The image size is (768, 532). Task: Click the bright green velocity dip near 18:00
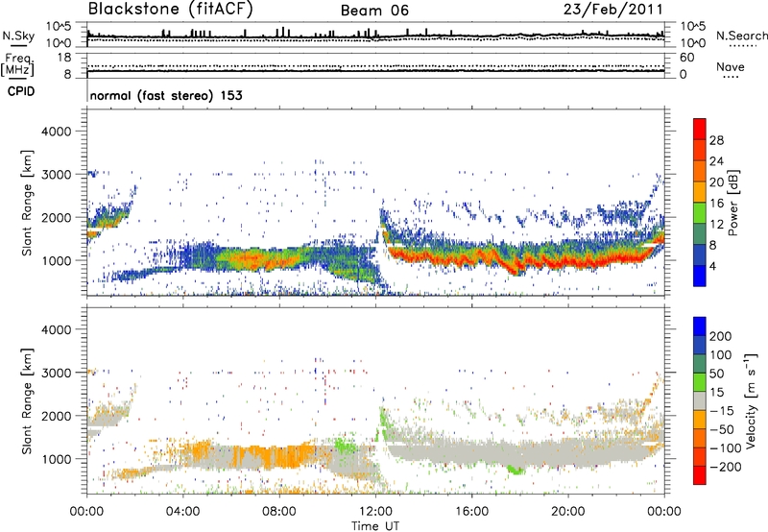coord(516,470)
